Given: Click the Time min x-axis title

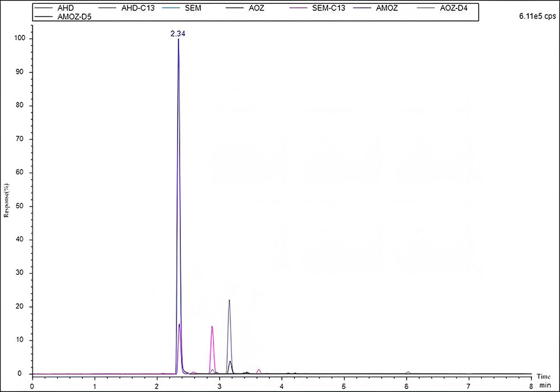Looking at the screenshot, I should click(544, 380).
